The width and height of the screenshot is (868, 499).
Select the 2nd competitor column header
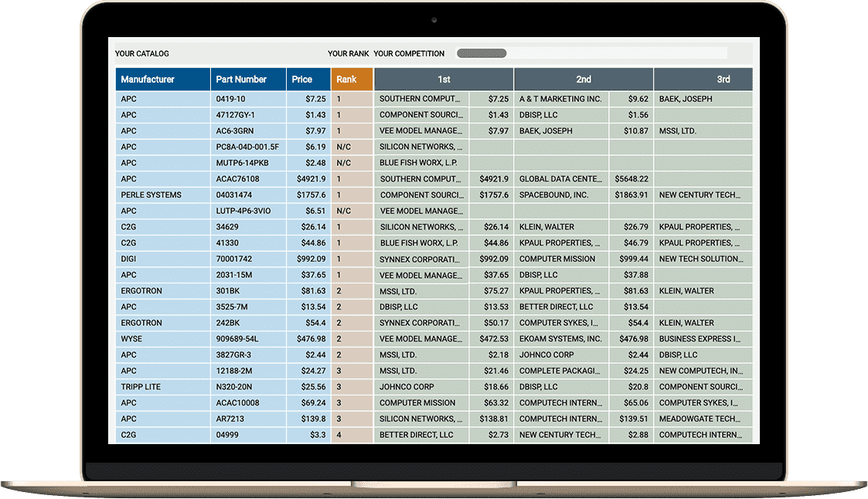tap(584, 79)
